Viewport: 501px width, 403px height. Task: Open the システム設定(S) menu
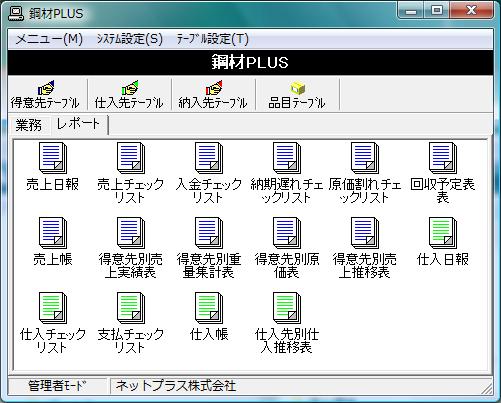pyautogui.click(x=130, y=39)
